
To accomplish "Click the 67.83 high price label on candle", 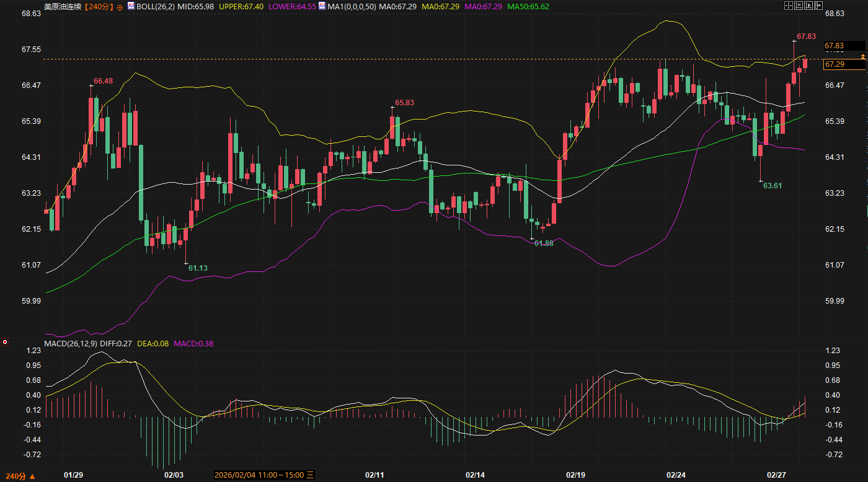I will (x=806, y=37).
